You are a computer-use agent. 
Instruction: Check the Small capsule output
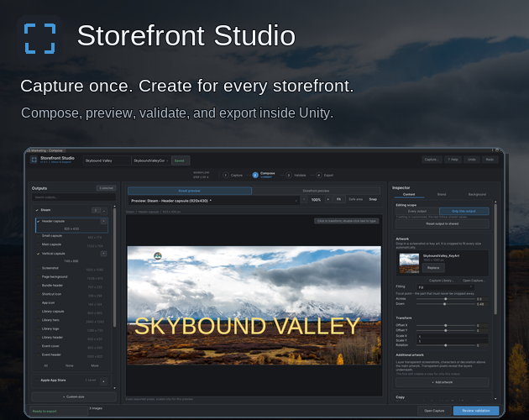pos(39,236)
